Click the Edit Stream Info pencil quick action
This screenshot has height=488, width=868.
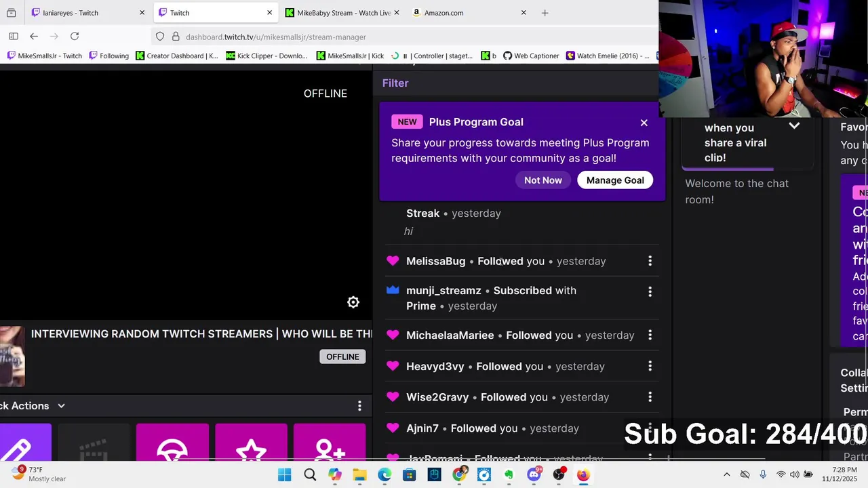(x=25, y=442)
